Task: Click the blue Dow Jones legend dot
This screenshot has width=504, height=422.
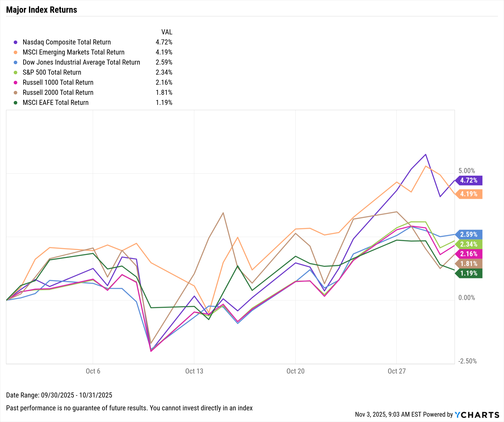Action: (16, 62)
